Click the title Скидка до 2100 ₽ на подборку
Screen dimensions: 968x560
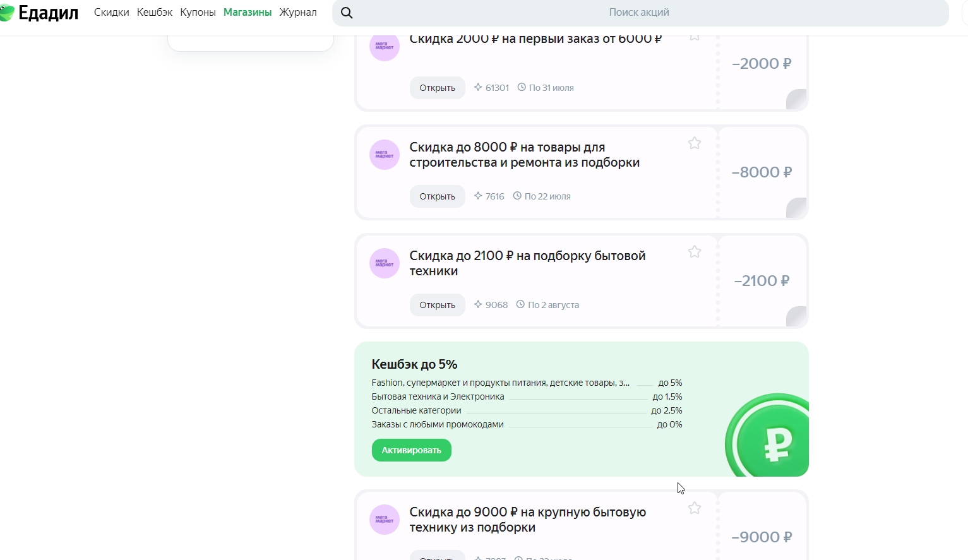click(x=528, y=263)
